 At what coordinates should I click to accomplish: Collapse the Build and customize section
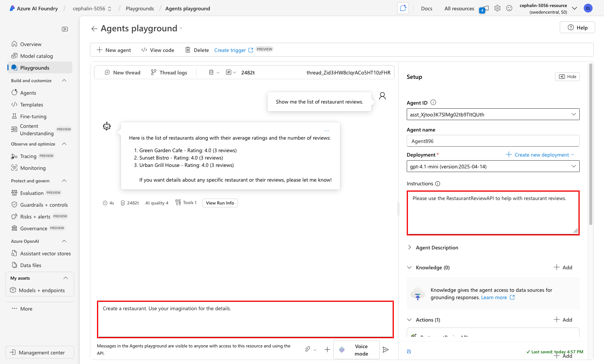[x=64, y=80]
